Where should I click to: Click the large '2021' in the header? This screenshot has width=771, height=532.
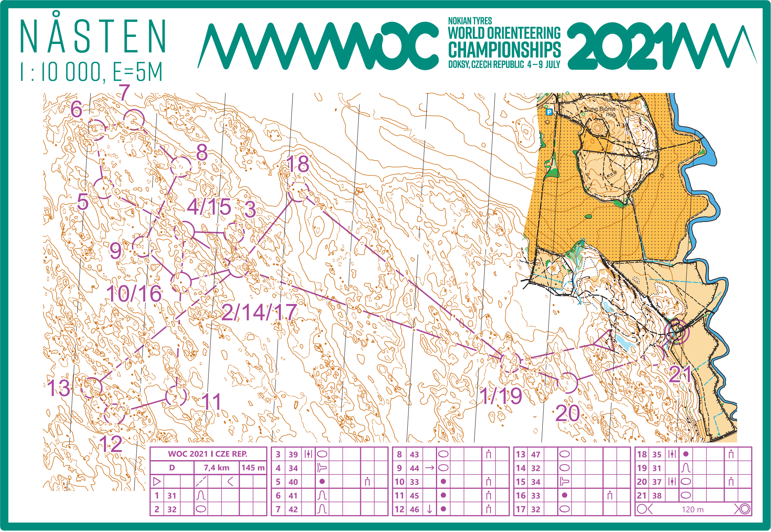[620, 46]
